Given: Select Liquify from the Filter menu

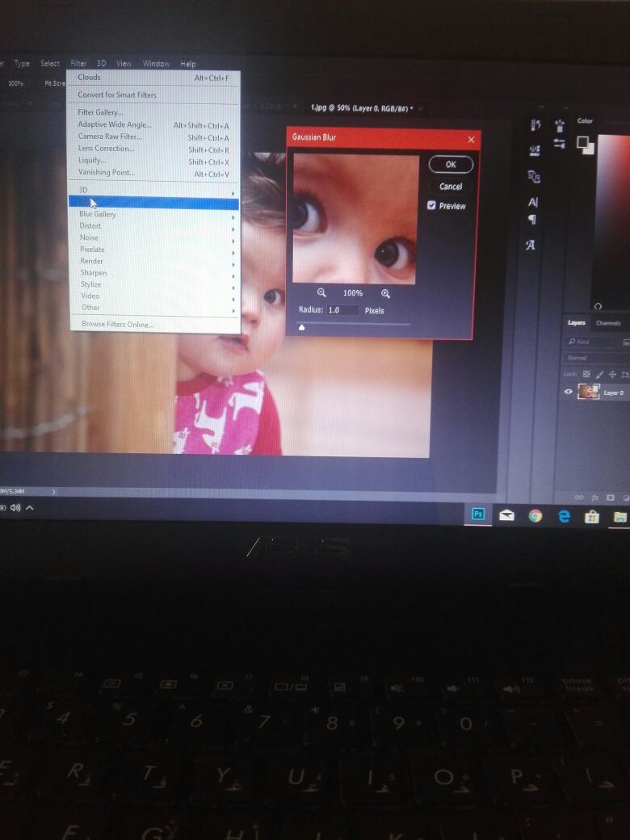Looking at the screenshot, I should click(92, 160).
